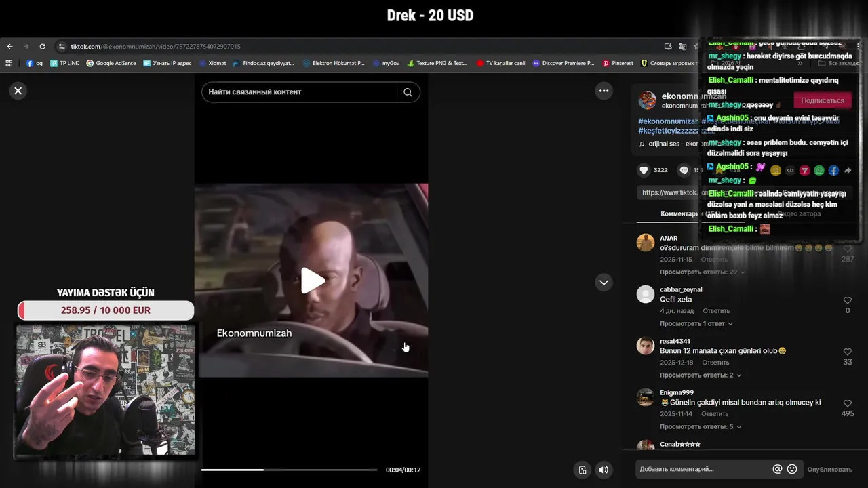Viewport: 868px width, 488px height.
Task: Seek on the video progress bar
Action: [290, 470]
